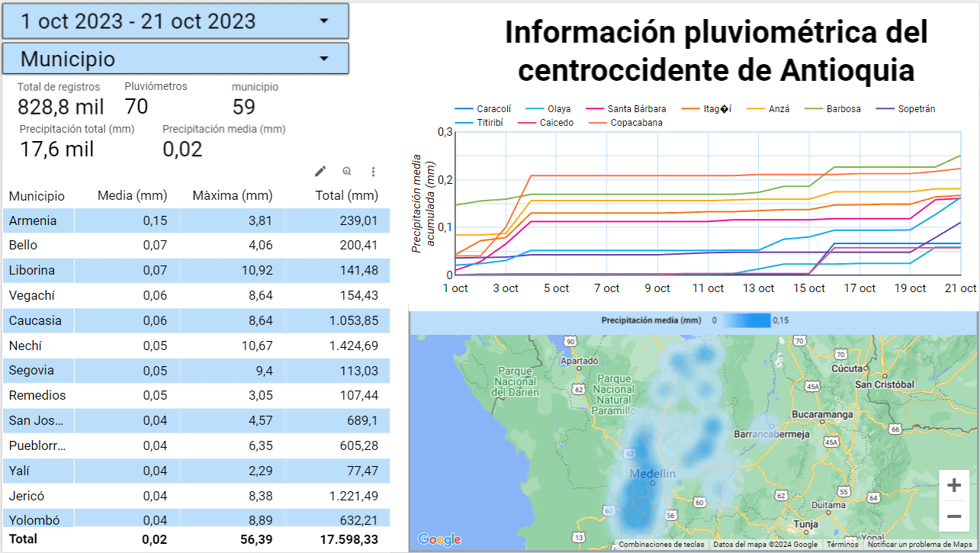Click the Precipitación media 0,02 scorecard

(224, 142)
